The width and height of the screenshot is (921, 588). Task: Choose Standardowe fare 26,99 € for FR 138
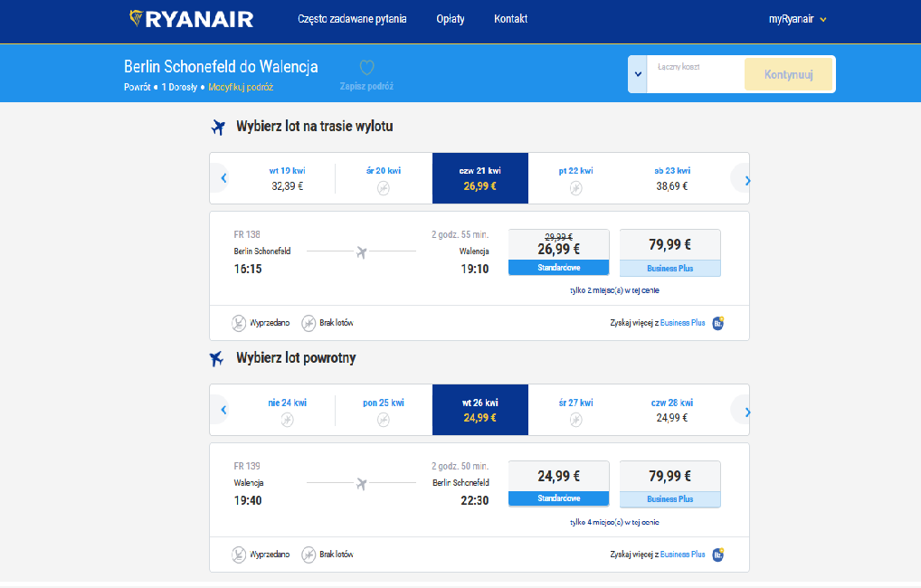point(558,252)
